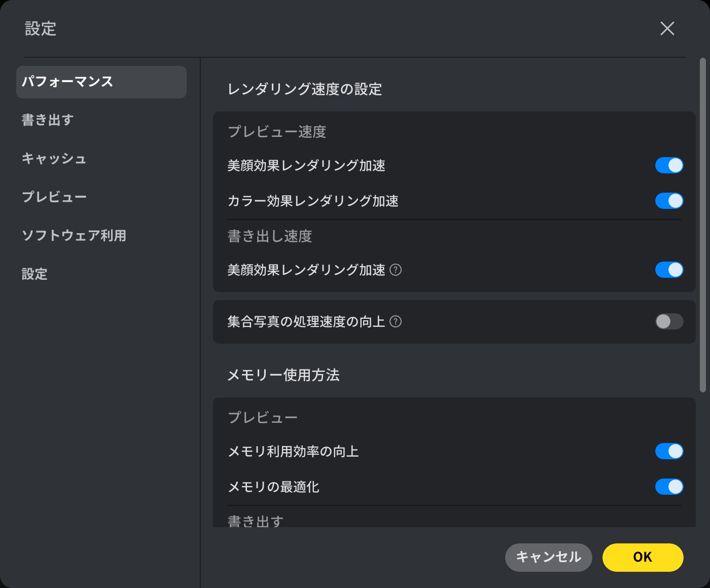Click the settings panel vertical scrollbar
Screen dimensions: 710x588
pos(703,225)
